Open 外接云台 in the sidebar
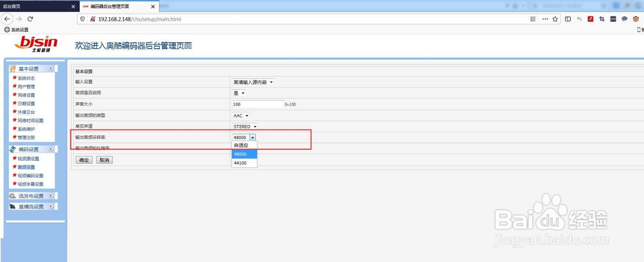This screenshot has height=262, width=644. point(26,112)
